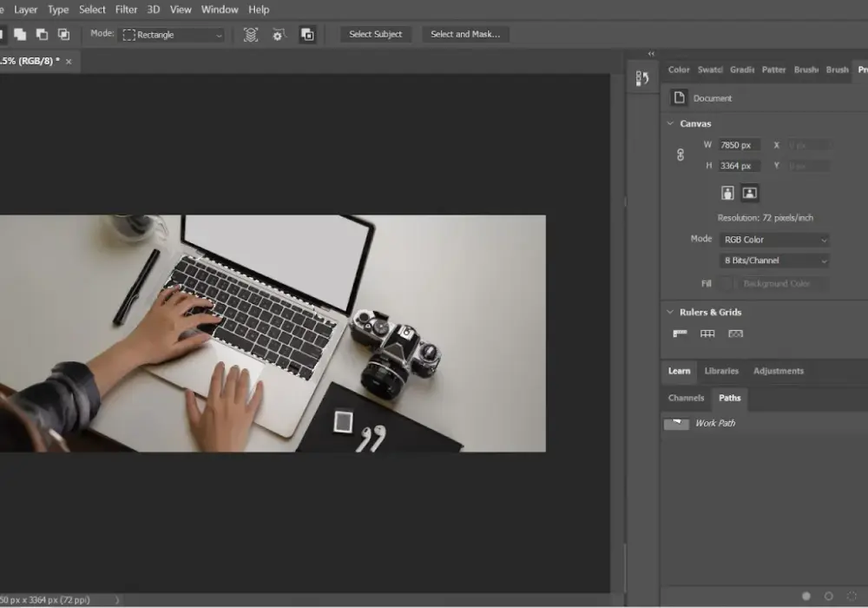This screenshot has height=608, width=868.
Task: Switch to the Brush Settings tab
Action: (x=837, y=69)
